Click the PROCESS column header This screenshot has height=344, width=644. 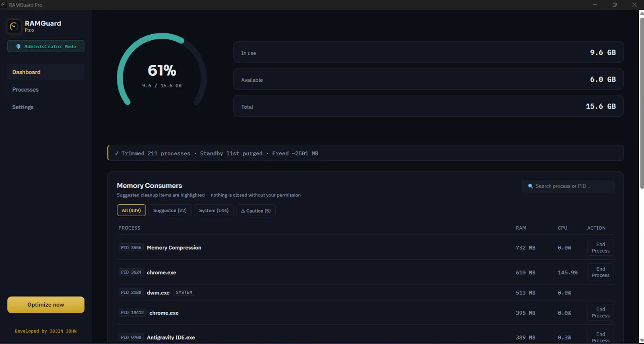pos(129,228)
